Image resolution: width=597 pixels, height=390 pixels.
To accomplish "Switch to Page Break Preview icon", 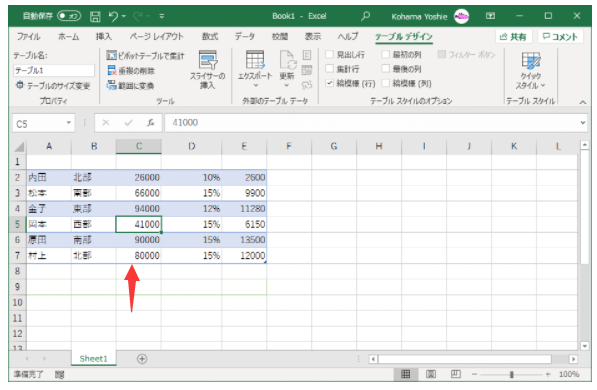I will 456,374.
